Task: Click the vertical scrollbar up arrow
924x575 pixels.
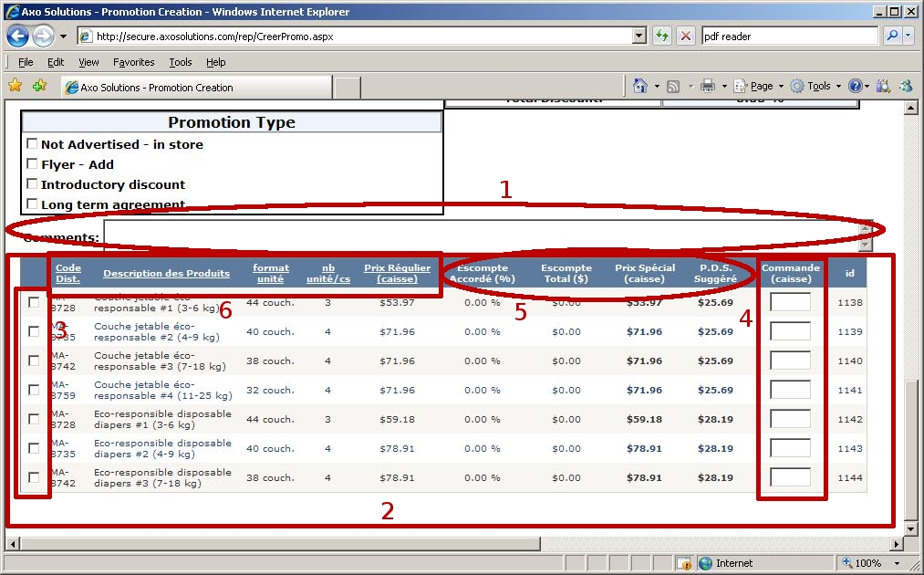Action: [910, 108]
